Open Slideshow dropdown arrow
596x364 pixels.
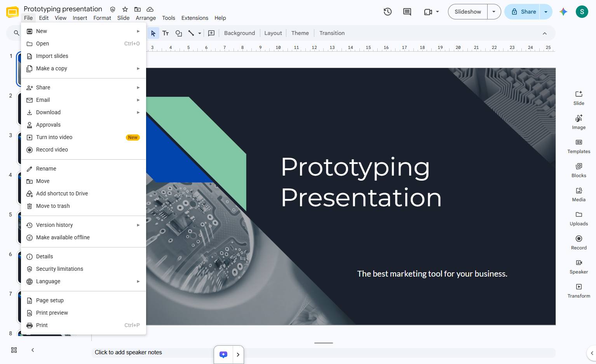(x=494, y=12)
